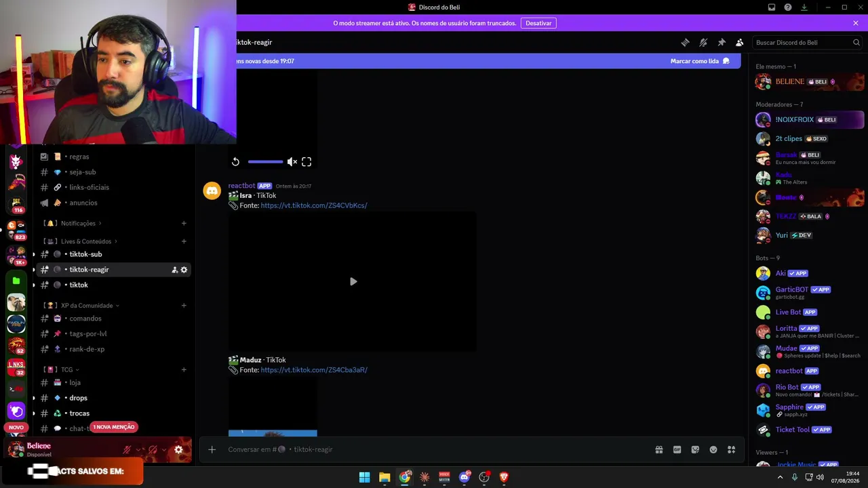Image resolution: width=868 pixels, height=488 pixels.
Task: Open the GIF picker
Action: (x=677, y=449)
